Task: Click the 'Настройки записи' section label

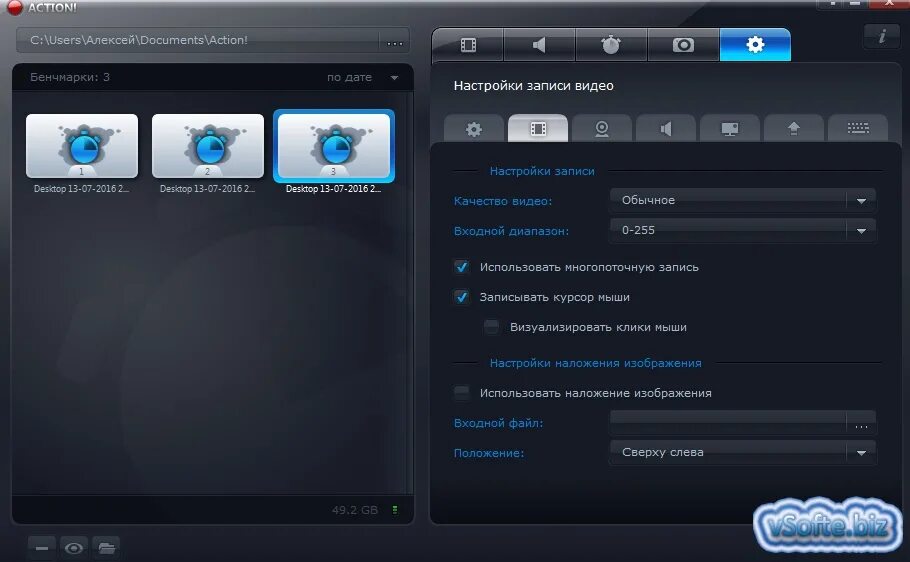Action: point(542,171)
